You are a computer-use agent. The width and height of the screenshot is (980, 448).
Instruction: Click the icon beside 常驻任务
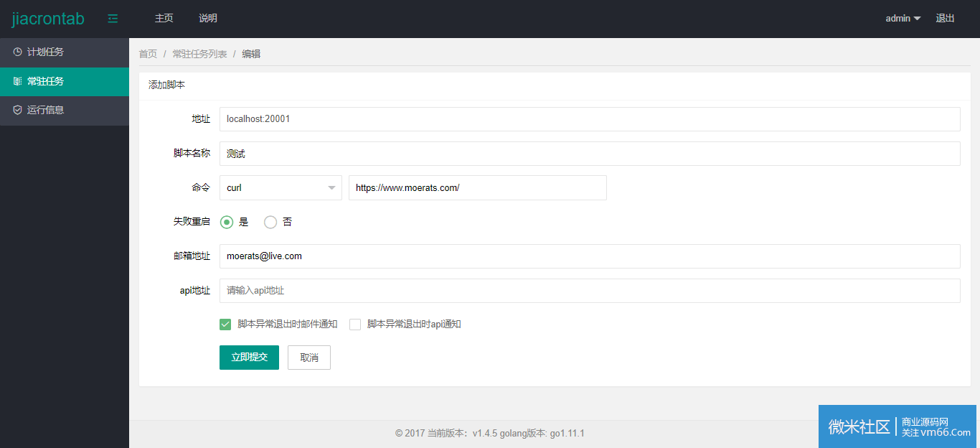click(x=17, y=81)
